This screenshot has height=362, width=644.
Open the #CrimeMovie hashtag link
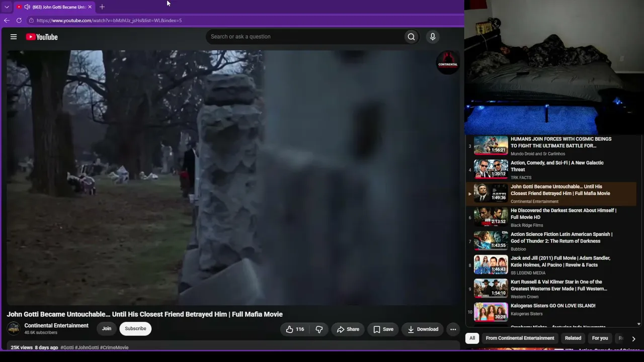[x=114, y=347]
